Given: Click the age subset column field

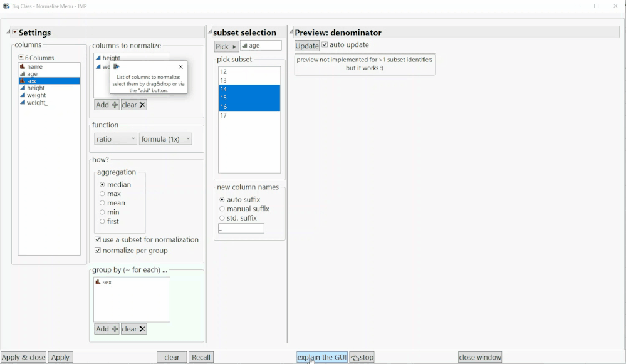Looking at the screenshot, I should (261, 46).
